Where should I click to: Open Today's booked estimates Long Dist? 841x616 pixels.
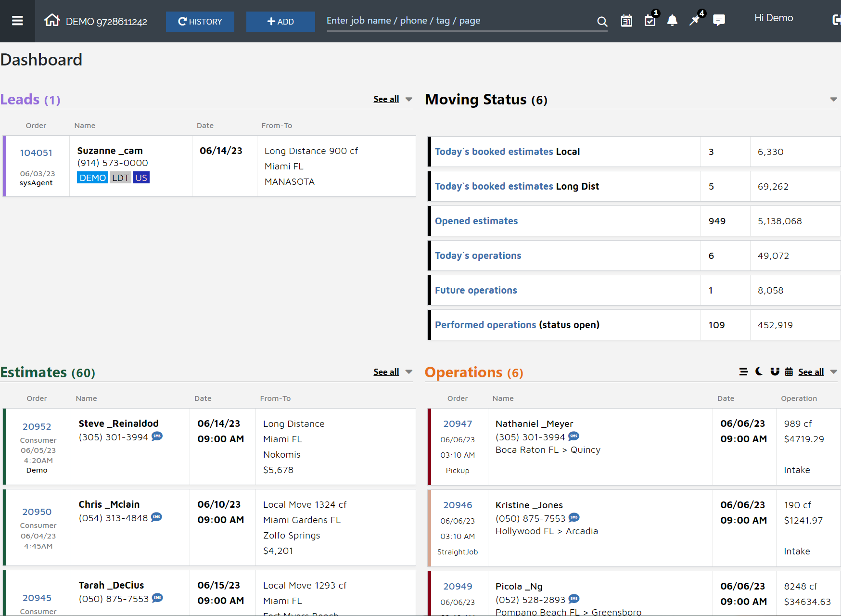[517, 186]
